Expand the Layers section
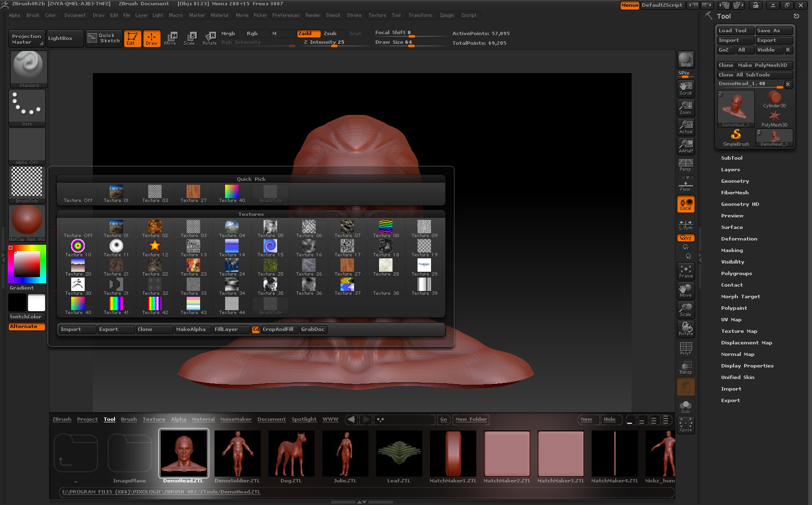 click(730, 170)
